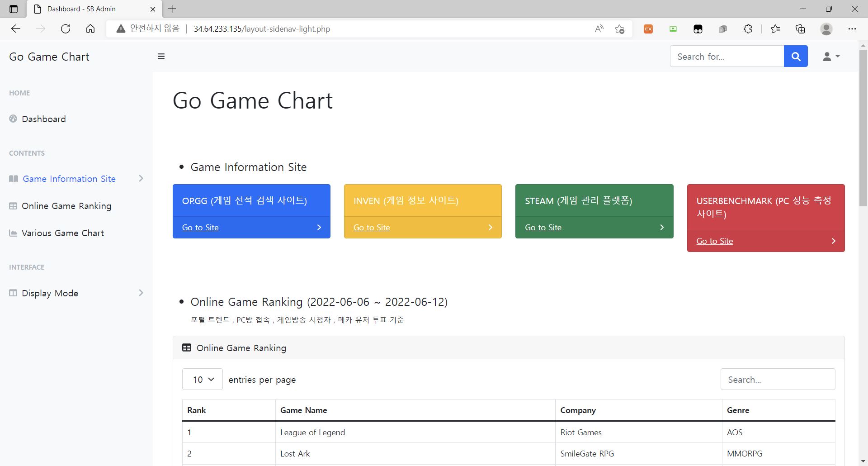Screen dimensions: 868x466
Task: Open the Dashboard sidebar item
Action: coord(44,119)
